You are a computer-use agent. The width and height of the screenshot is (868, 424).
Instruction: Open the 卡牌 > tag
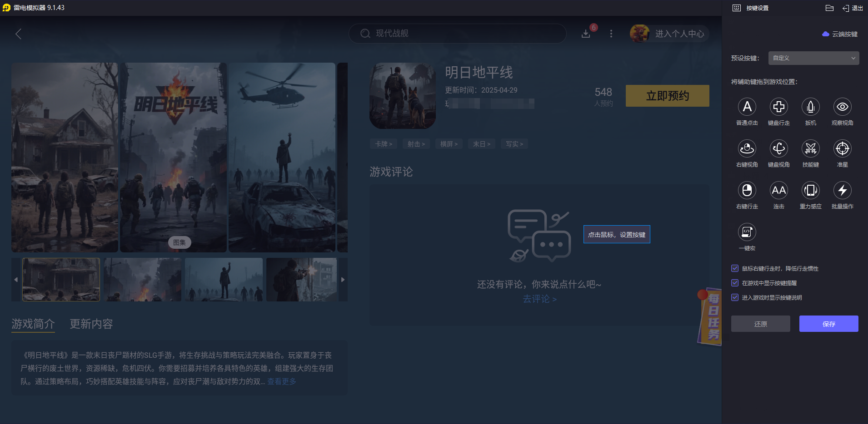click(x=384, y=144)
